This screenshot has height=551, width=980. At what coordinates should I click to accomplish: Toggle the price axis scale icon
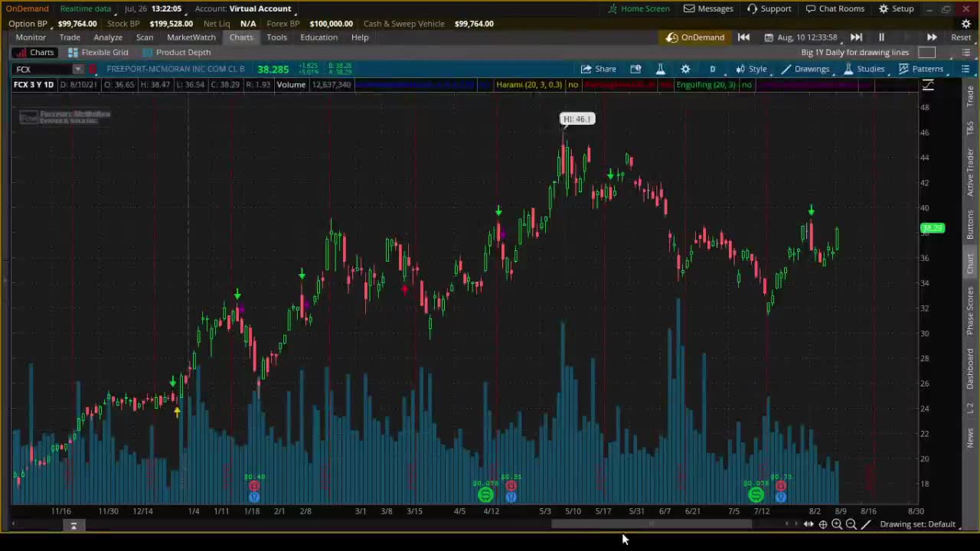point(928,85)
